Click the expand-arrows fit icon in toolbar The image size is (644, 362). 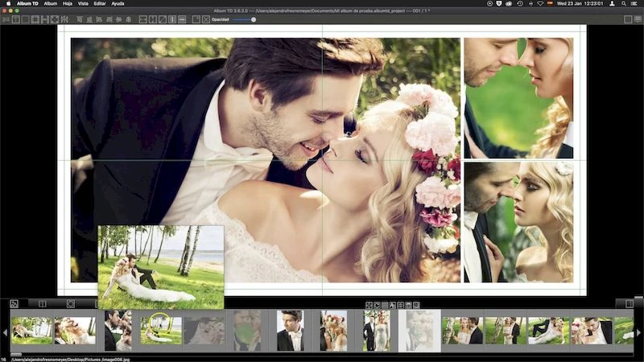54,19
